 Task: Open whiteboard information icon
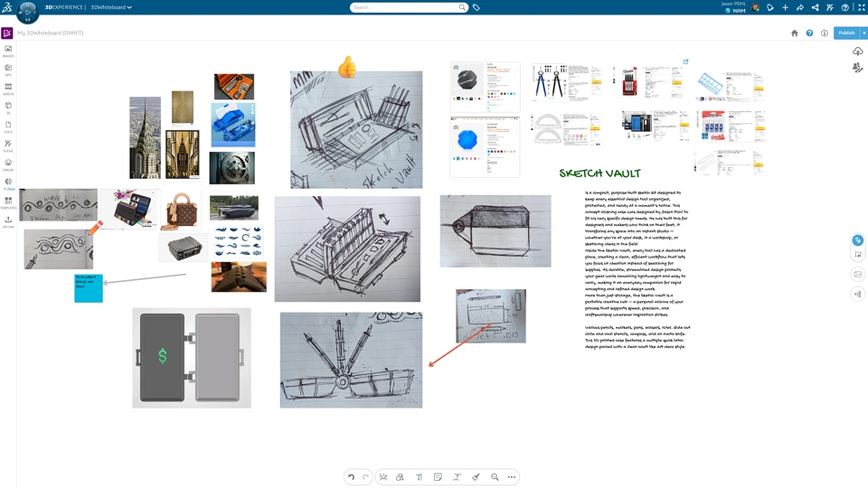[825, 33]
